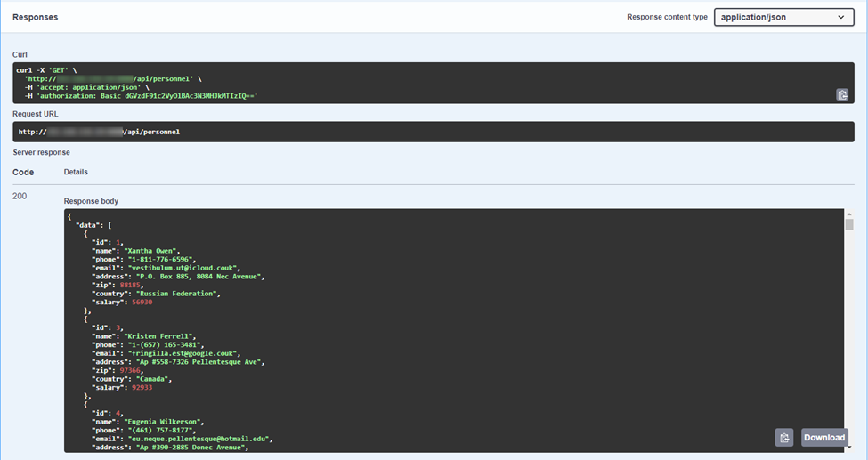This screenshot has height=460, width=868.
Task: Open the Response content type dropdown
Action: pyautogui.click(x=783, y=17)
